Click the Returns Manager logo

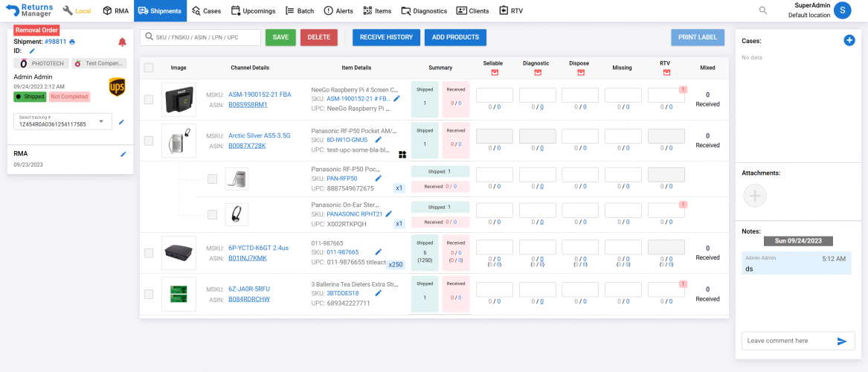click(x=29, y=10)
